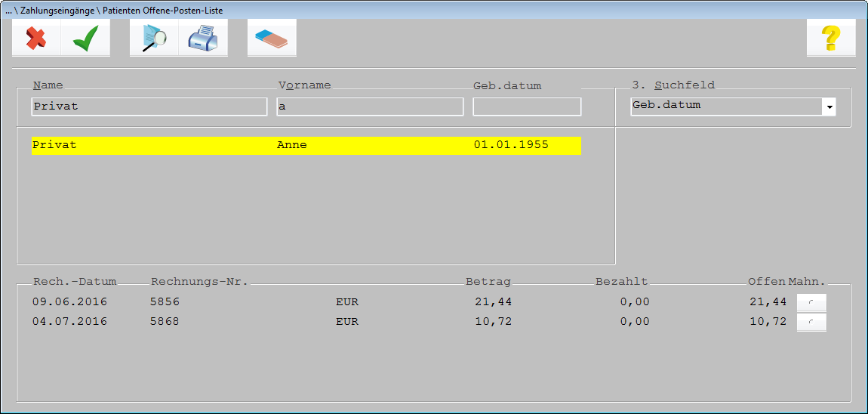868x414 pixels.
Task: Select patient row Privat Anne
Action: point(306,145)
